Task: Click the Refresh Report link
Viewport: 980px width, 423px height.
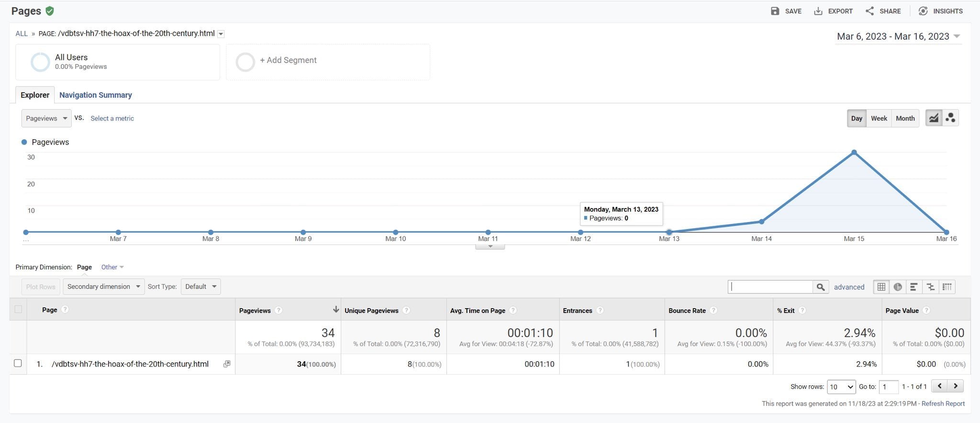Action: tap(943, 403)
